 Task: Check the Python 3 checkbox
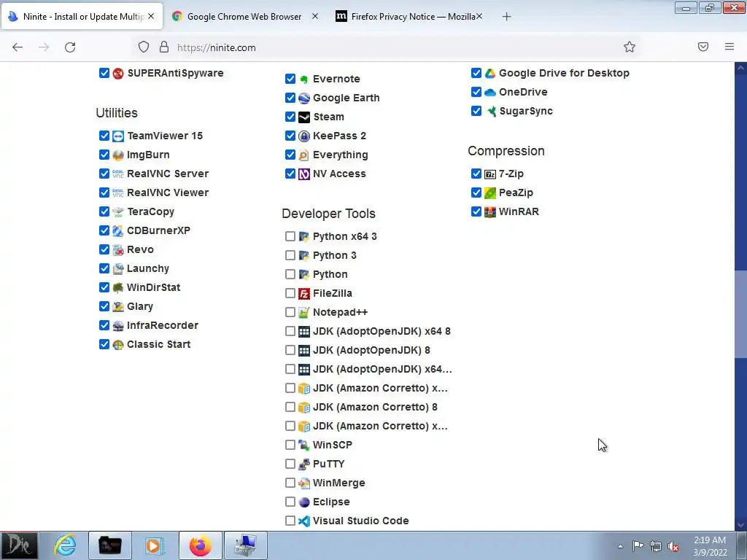290,255
